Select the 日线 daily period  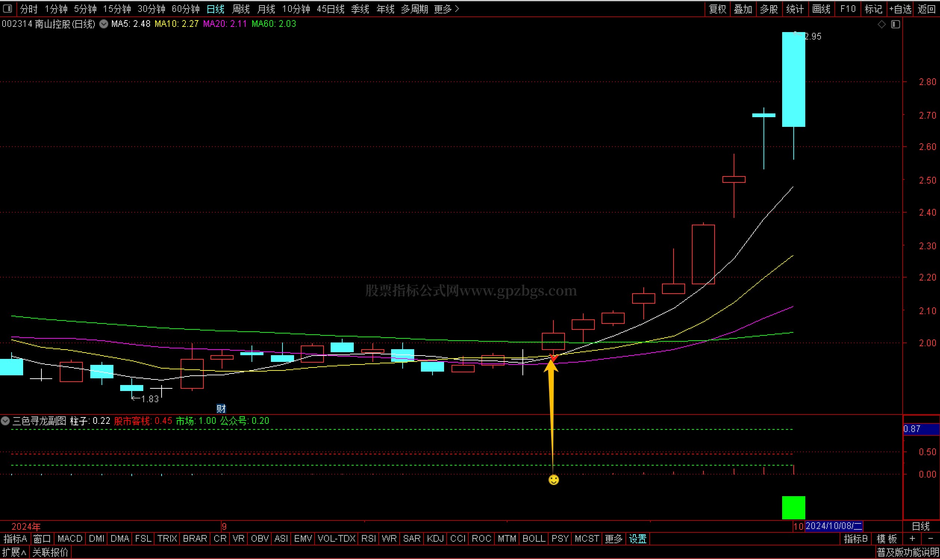pyautogui.click(x=215, y=9)
